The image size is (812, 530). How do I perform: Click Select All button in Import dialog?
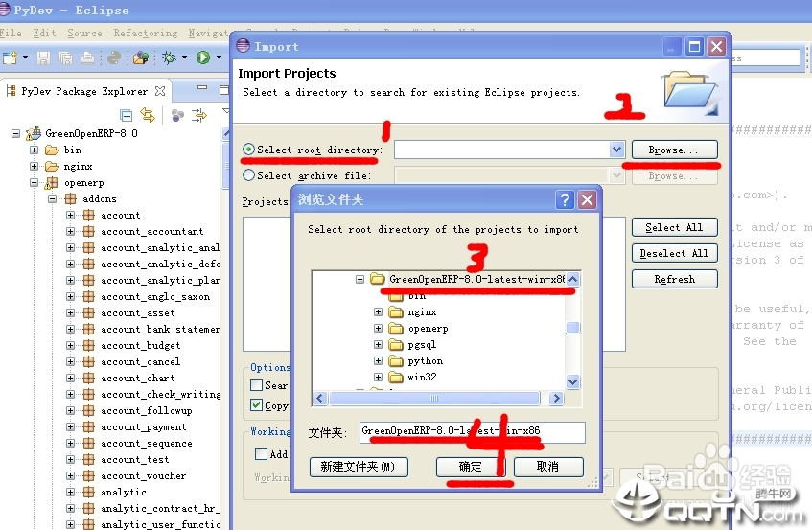pos(675,227)
